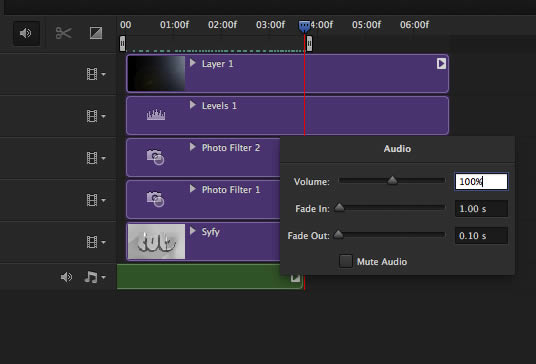Expand the Photo Filter 1 disclosure triangle
Viewport: 536px width, 364px height.
point(193,189)
